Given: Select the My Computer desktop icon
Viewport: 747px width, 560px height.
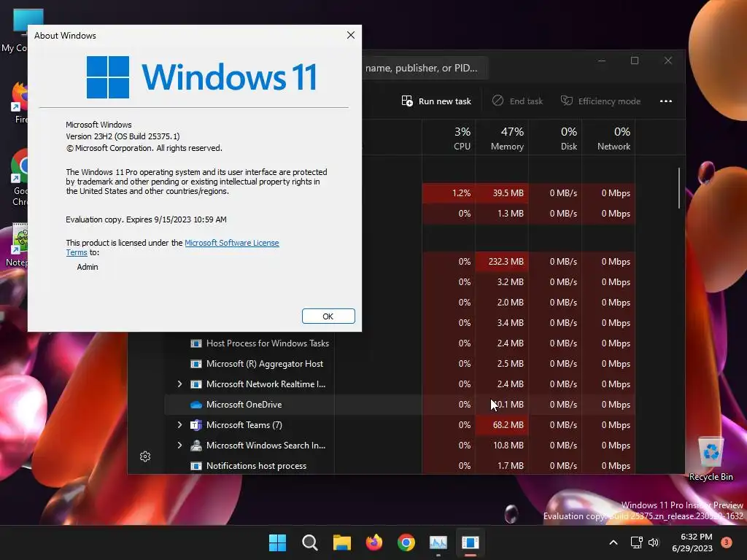Looking at the screenshot, I should pyautogui.click(x=15, y=30).
